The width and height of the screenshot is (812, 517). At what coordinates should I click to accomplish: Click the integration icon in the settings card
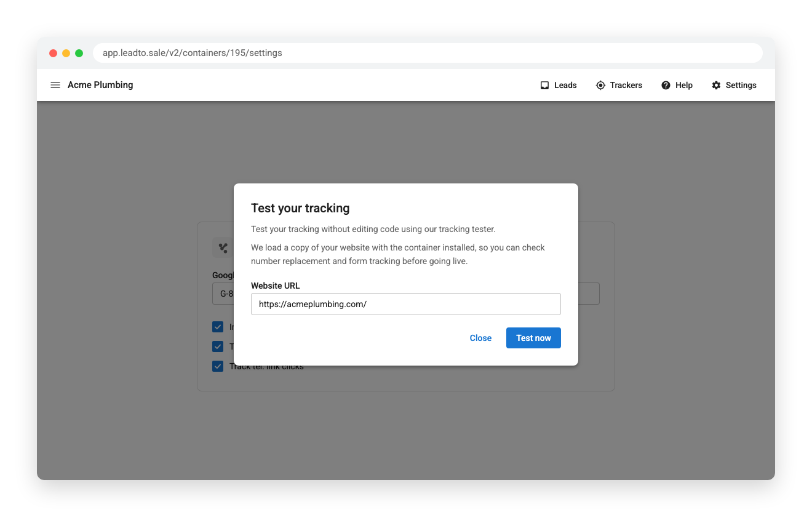pyautogui.click(x=223, y=248)
